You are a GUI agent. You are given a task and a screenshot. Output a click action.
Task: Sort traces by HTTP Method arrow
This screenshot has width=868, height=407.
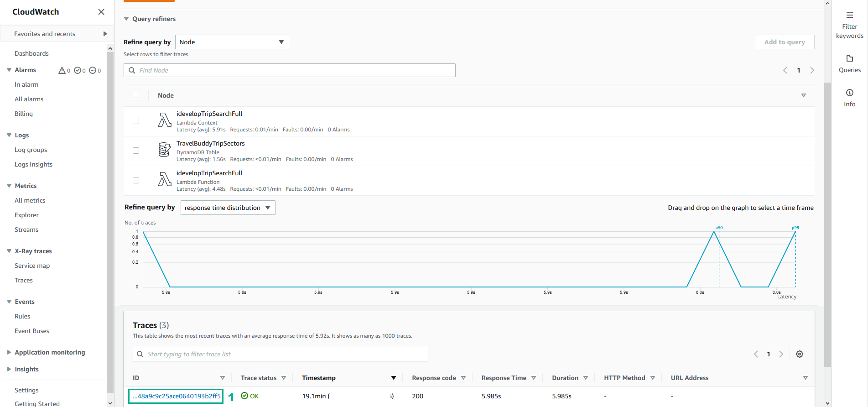pyautogui.click(x=653, y=378)
